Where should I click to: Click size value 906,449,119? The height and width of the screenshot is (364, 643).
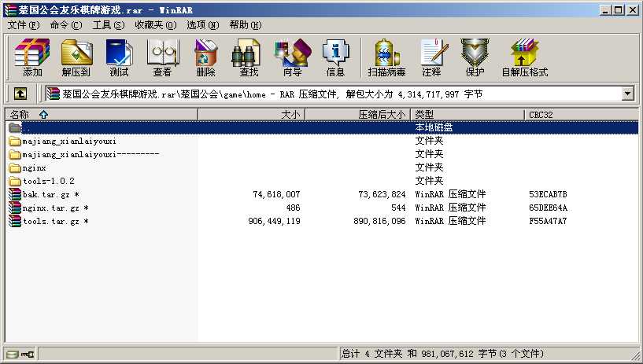click(x=274, y=221)
